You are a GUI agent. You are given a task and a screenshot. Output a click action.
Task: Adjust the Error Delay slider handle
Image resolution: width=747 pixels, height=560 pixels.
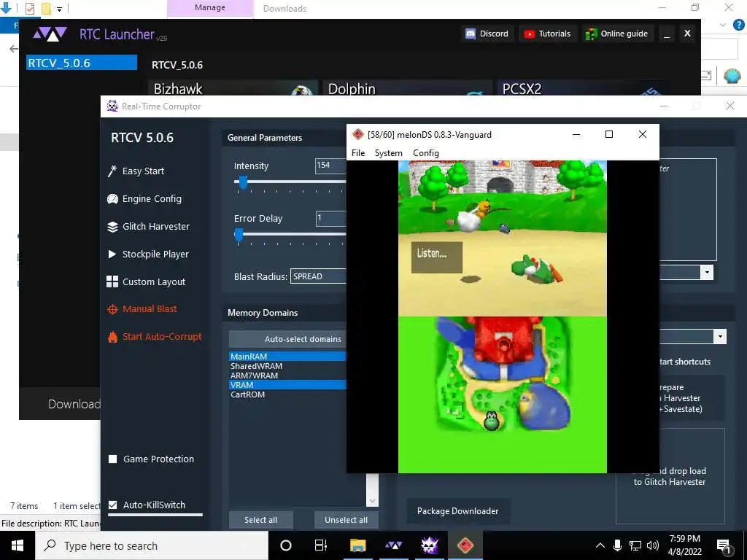pyautogui.click(x=239, y=234)
